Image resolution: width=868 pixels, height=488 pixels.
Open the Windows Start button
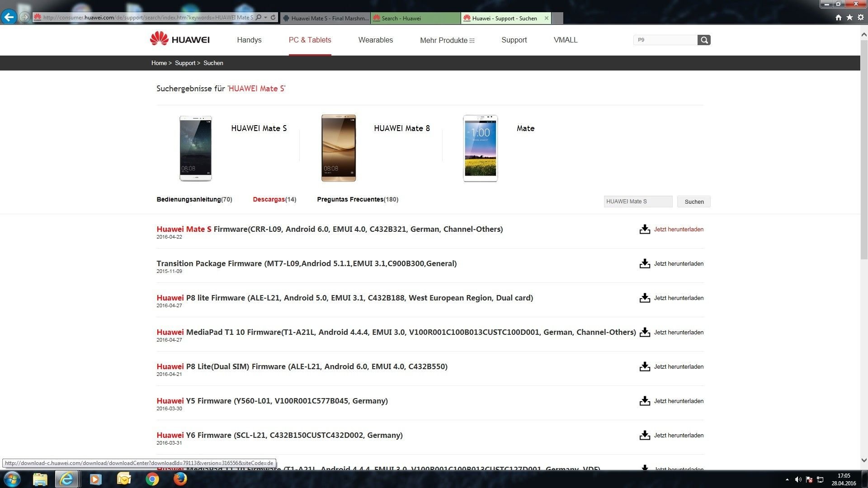pyautogui.click(x=12, y=479)
